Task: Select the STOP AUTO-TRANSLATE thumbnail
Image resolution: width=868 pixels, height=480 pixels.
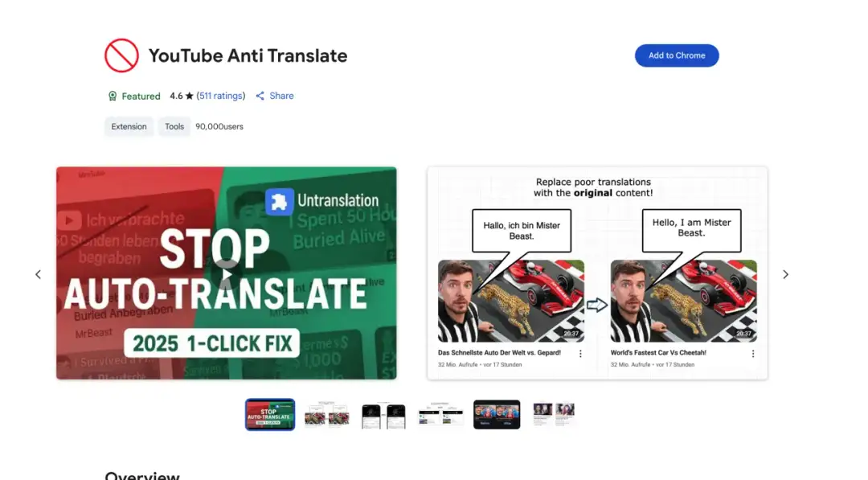Action: (x=269, y=414)
